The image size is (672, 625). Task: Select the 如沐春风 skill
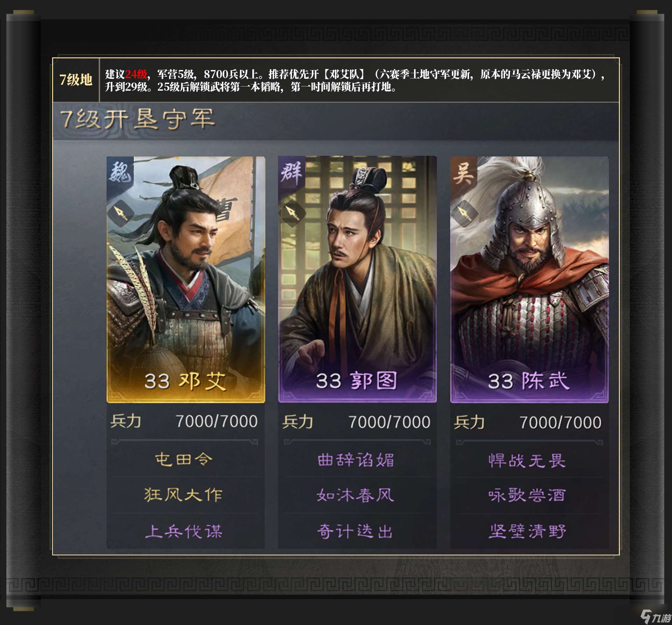point(356,495)
